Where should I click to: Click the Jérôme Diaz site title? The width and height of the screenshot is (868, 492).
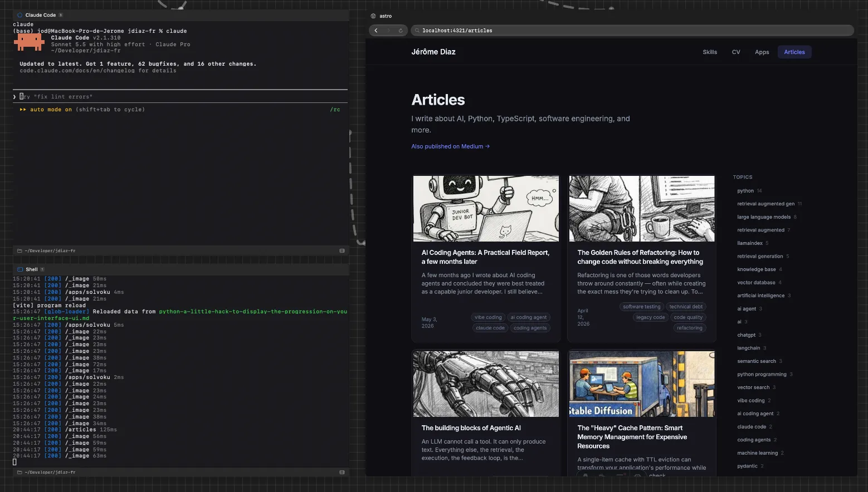click(x=433, y=52)
